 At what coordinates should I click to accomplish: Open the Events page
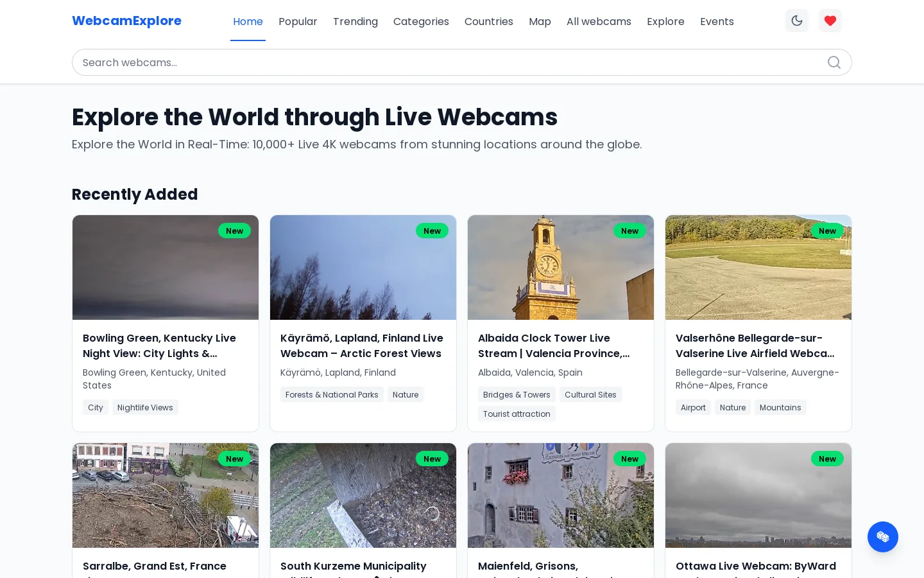point(717,21)
